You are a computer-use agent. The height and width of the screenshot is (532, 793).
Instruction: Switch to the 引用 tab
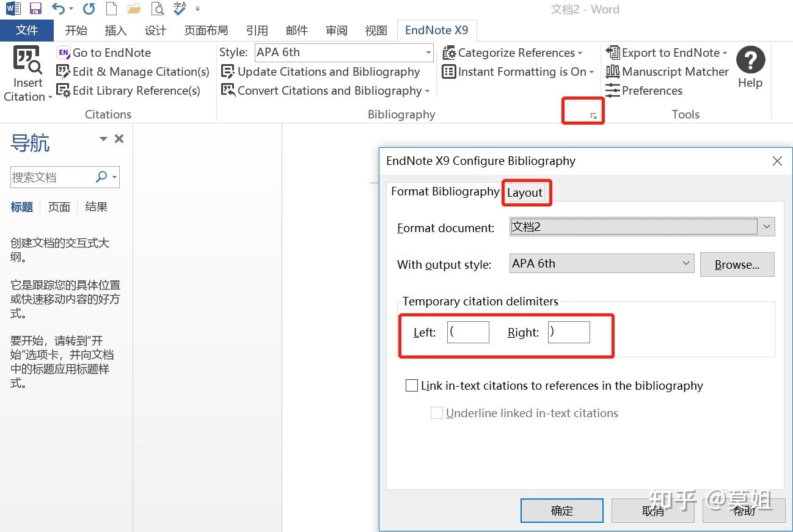[x=257, y=30]
